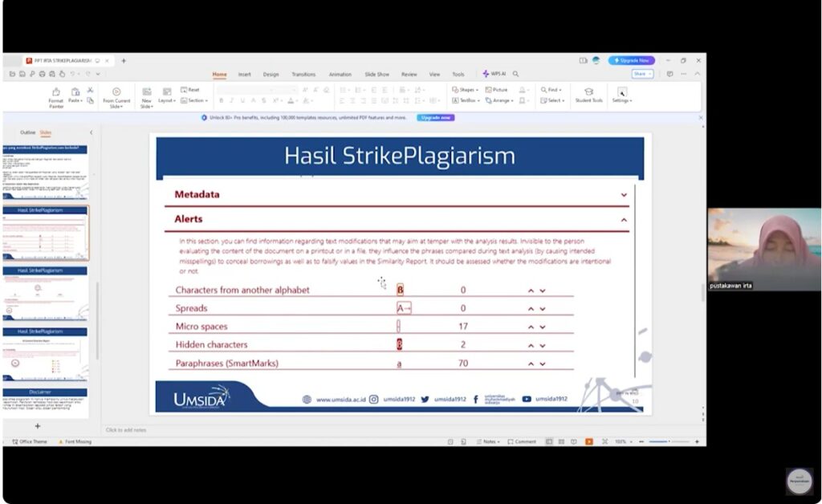The image size is (822, 504).
Task: Click the Format Painter tool
Action: [55, 96]
